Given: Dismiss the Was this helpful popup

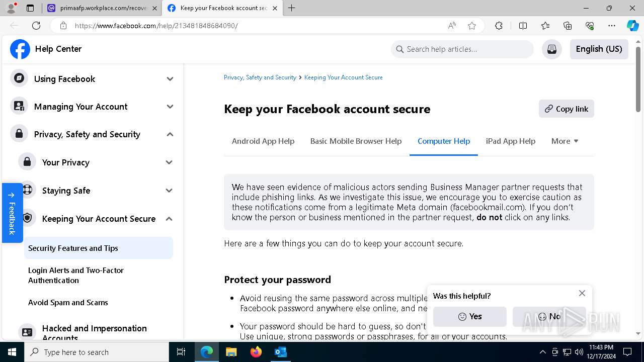Looking at the screenshot, I should [582, 293].
